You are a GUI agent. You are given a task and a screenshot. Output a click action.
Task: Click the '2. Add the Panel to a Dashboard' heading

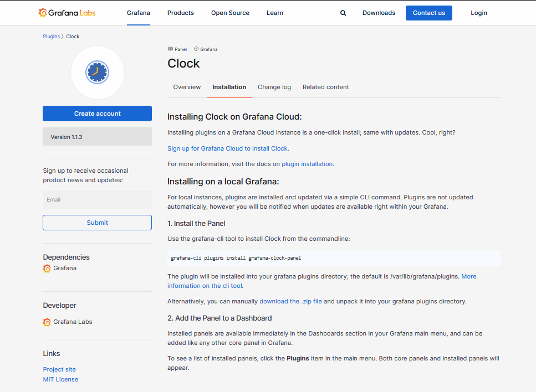[219, 318]
